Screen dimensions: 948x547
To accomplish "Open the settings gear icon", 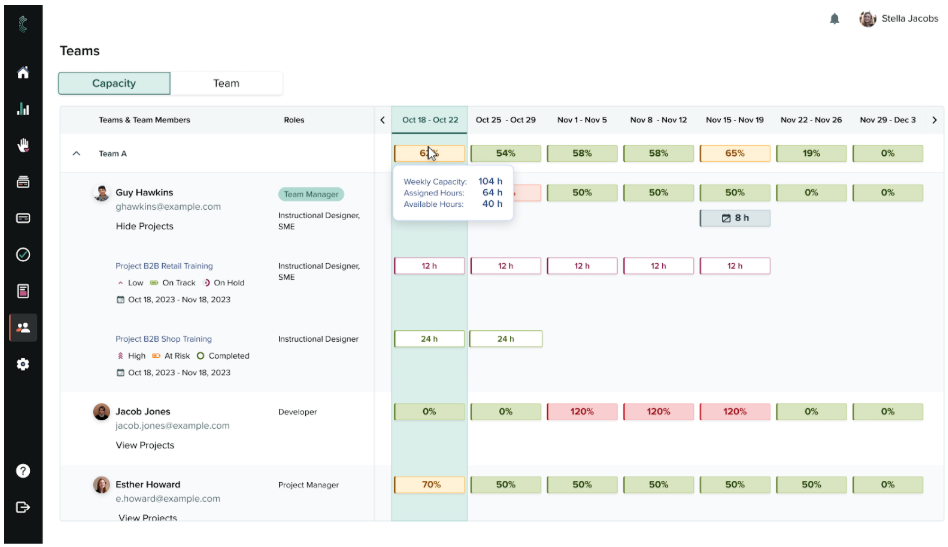I will point(23,364).
